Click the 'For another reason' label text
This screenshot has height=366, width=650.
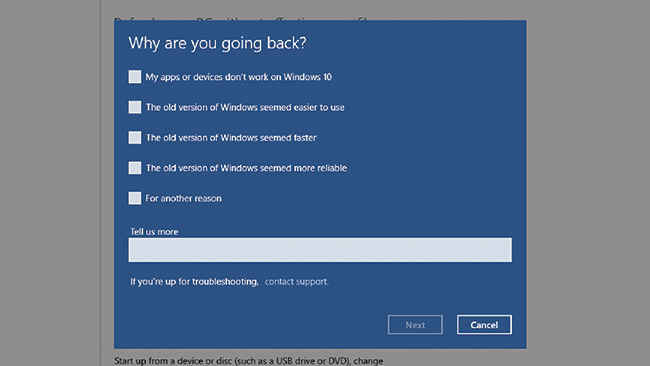183,199
